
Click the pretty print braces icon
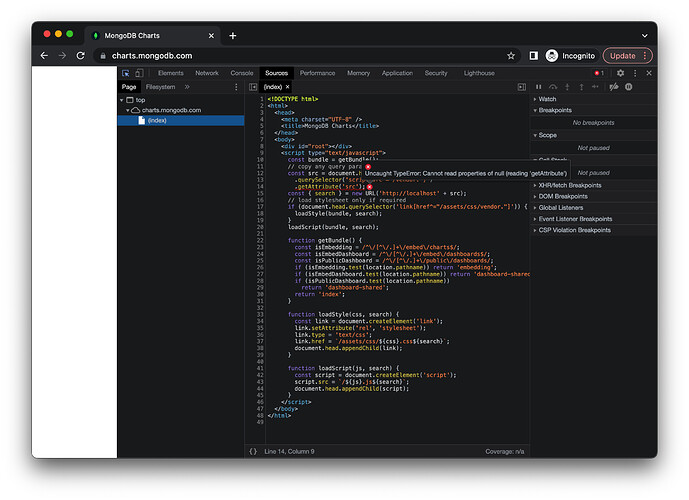pyautogui.click(x=253, y=451)
